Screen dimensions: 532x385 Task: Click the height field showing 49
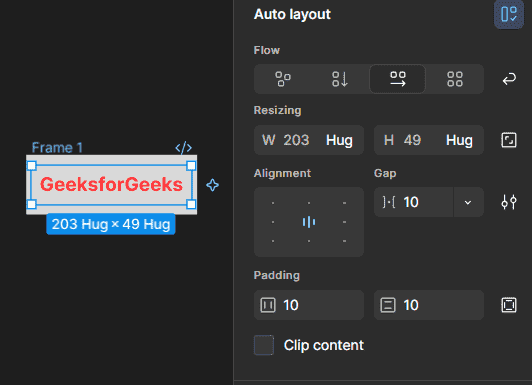[x=412, y=140]
